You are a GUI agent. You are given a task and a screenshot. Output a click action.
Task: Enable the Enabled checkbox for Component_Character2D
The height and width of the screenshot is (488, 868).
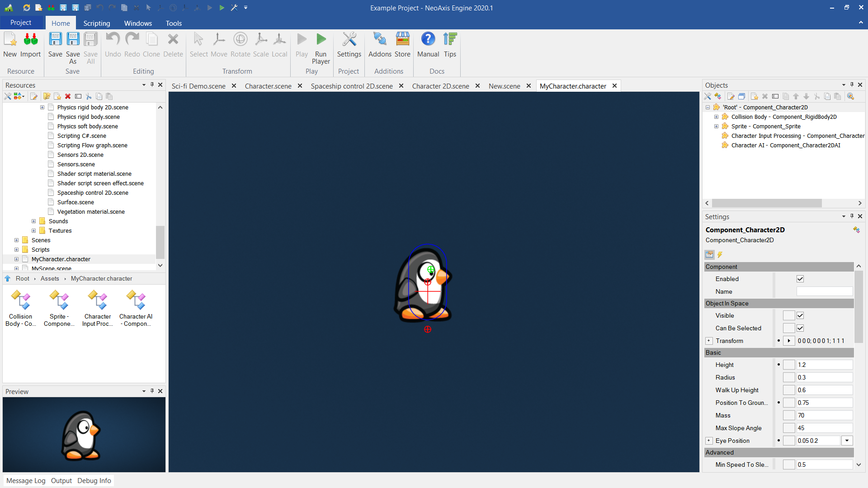pos(800,279)
